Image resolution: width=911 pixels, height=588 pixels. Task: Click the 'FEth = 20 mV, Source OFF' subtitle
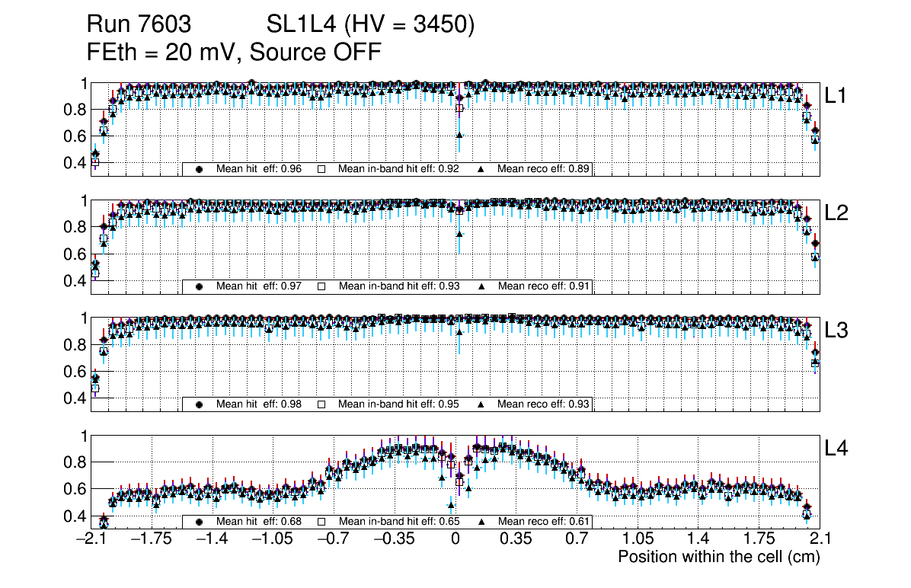tap(234, 52)
